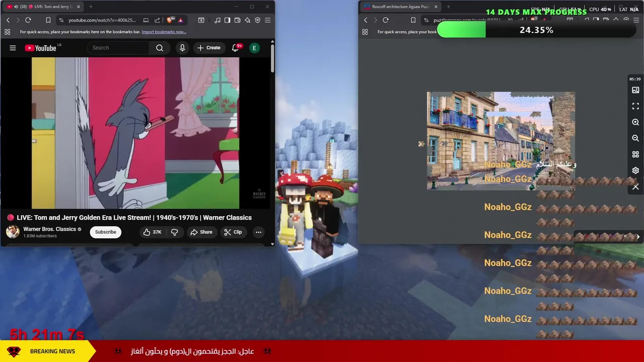Reload the puzzle garage page
Screen dimensions: 644x362
coord(385,20)
